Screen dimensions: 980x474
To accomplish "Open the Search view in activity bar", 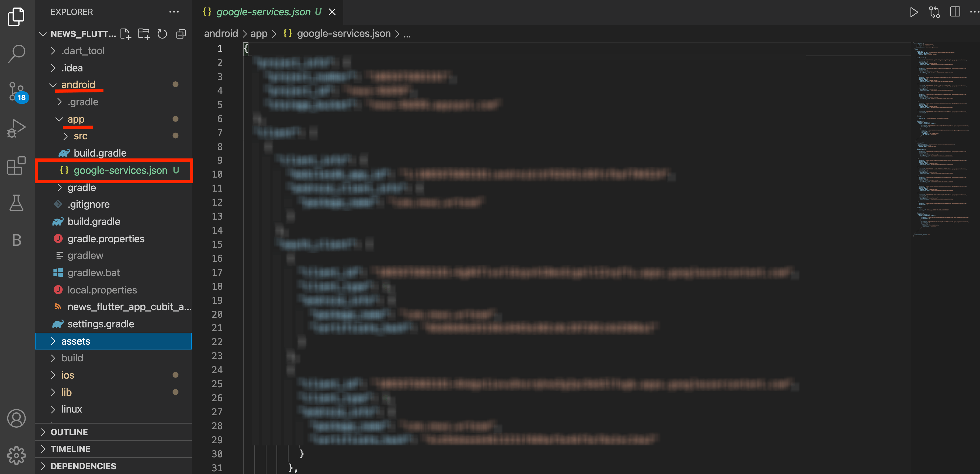I will pyautogui.click(x=16, y=54).
